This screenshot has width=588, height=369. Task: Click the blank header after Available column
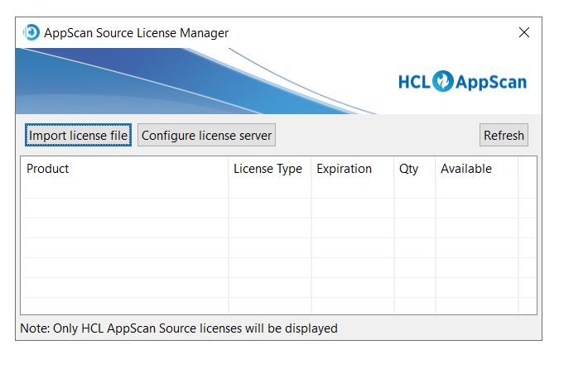pos(527,169)
